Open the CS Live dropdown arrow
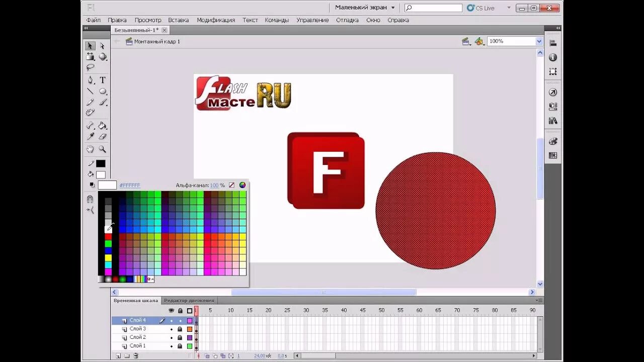This screenshot has width=644, height=362. coord(509,8)
